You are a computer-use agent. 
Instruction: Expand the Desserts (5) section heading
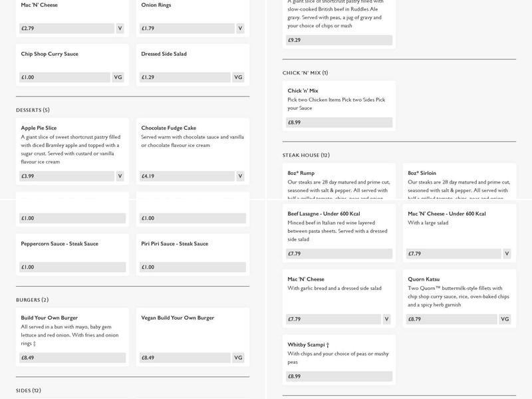(x=33, y=110)
